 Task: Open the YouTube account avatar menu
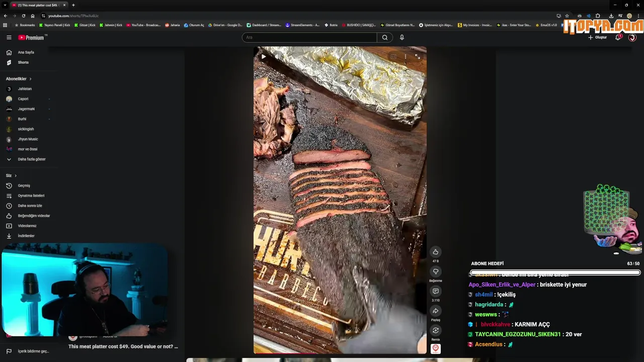click(x=632, y=37)
